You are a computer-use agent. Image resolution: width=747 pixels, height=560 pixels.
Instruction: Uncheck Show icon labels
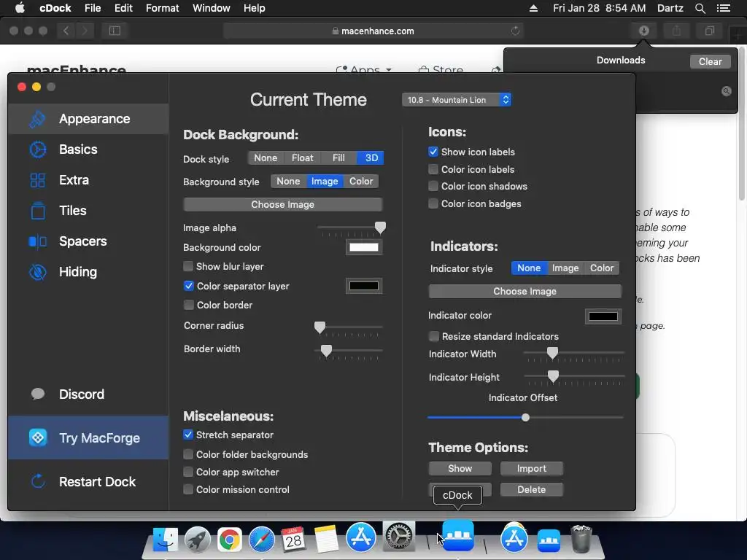pos(433,152)
